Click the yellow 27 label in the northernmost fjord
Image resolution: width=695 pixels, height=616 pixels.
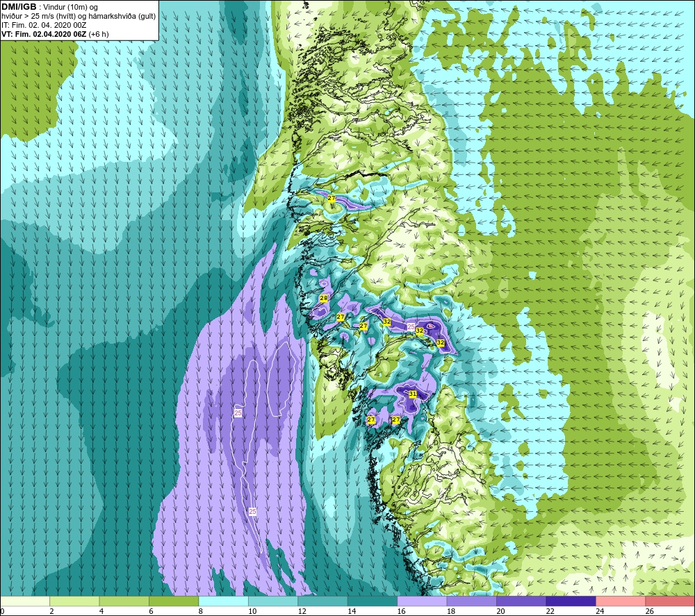tap(332, 198)
